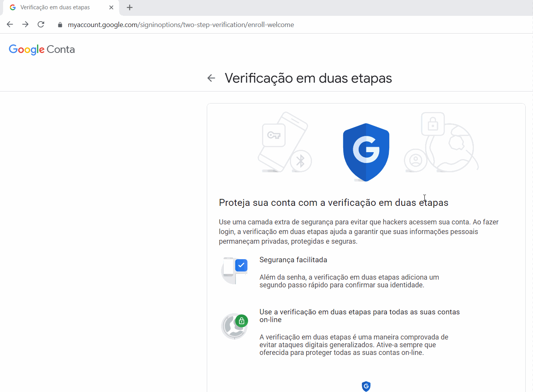Select the Verificação em duas etapas browser tab

[x=61, y=7]
